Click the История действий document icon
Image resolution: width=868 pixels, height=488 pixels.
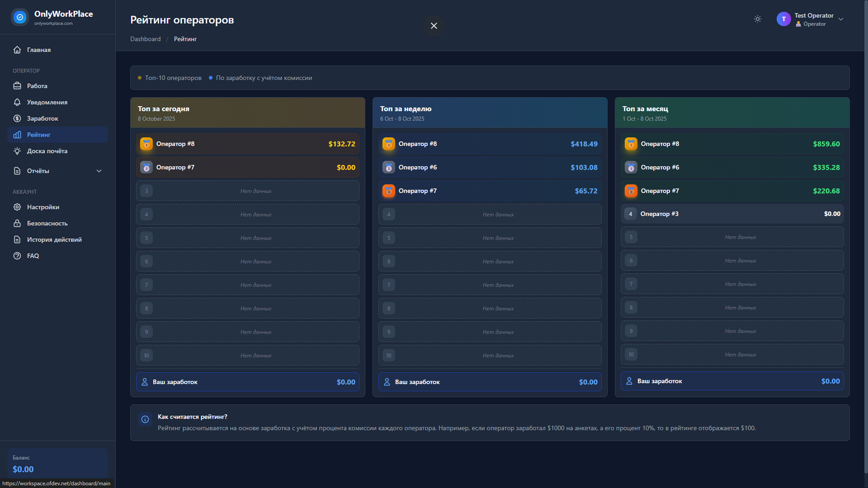[17, 240]
